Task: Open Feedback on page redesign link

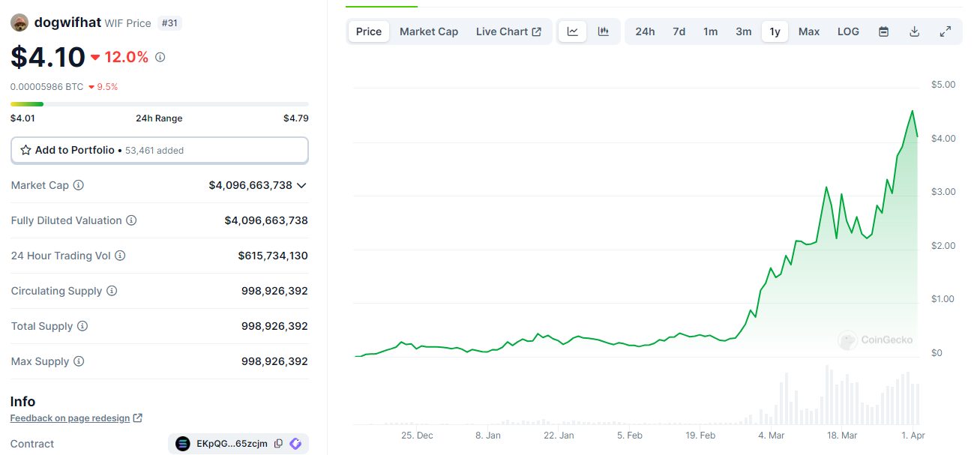Action: click(x=76, y=418)
